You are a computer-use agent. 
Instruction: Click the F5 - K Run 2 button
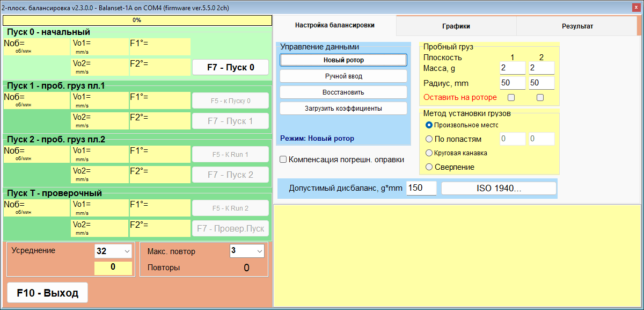(x=230, y=208)
